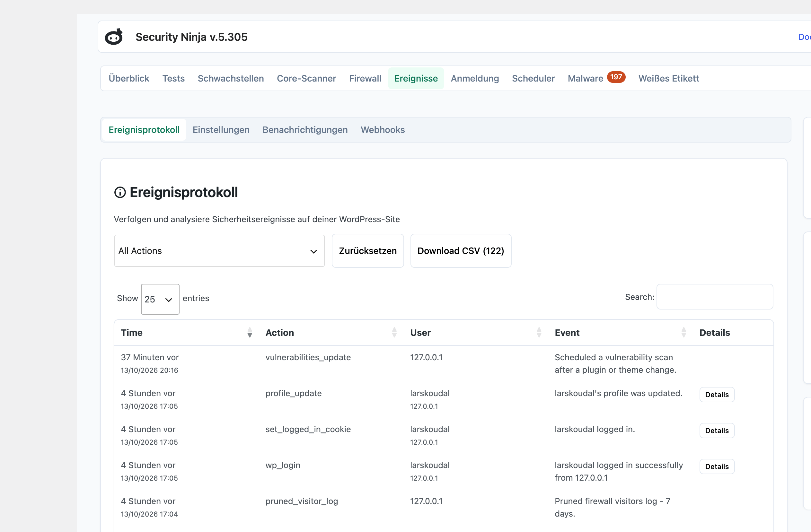Click Download CSV (122) button
811x532 pixels.
pos(461,251)
